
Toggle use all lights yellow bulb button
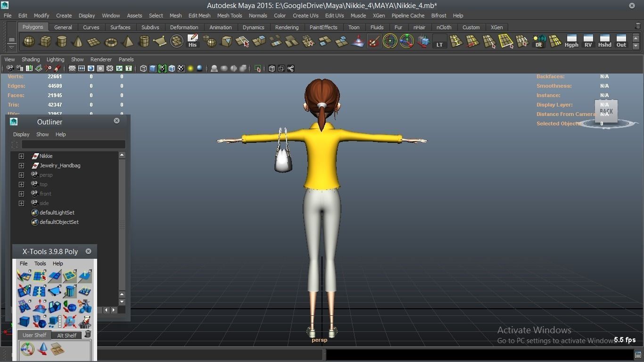(x=190, y=68)
